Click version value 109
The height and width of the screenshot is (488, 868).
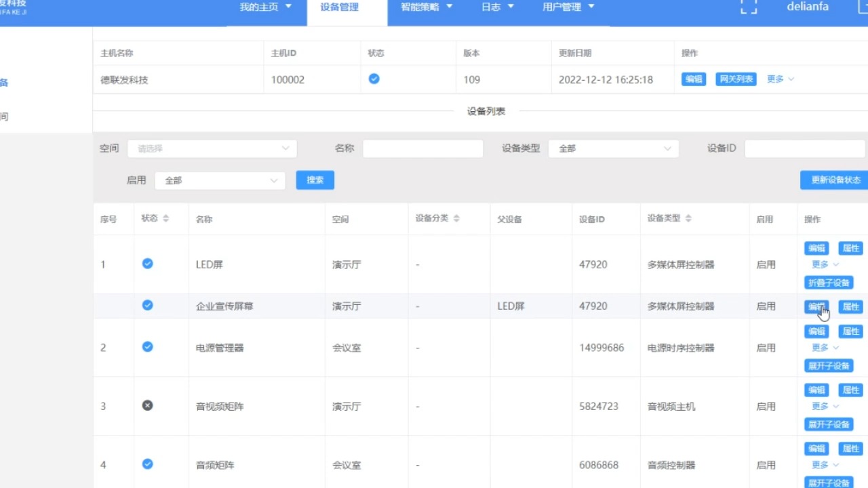[472, 79]
